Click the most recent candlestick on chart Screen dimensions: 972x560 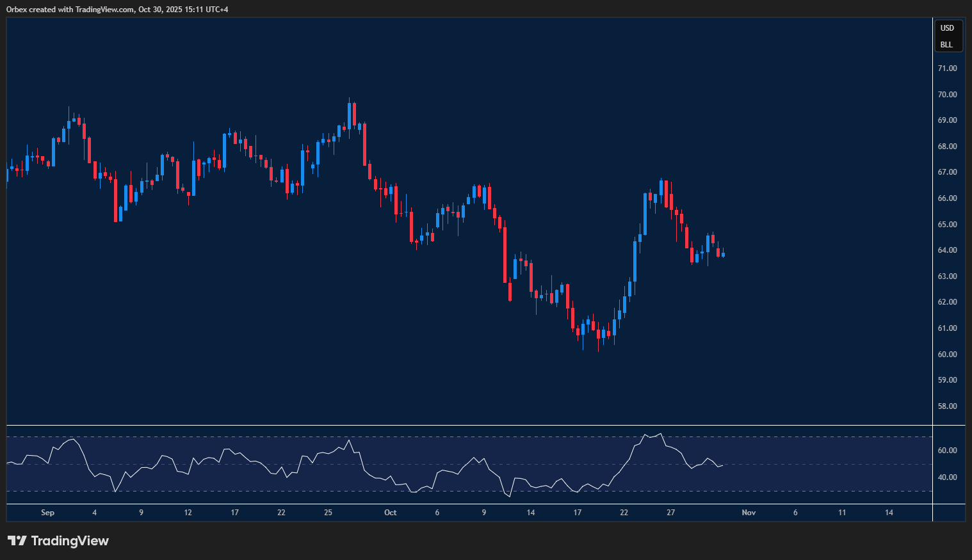tap(723, 255)
